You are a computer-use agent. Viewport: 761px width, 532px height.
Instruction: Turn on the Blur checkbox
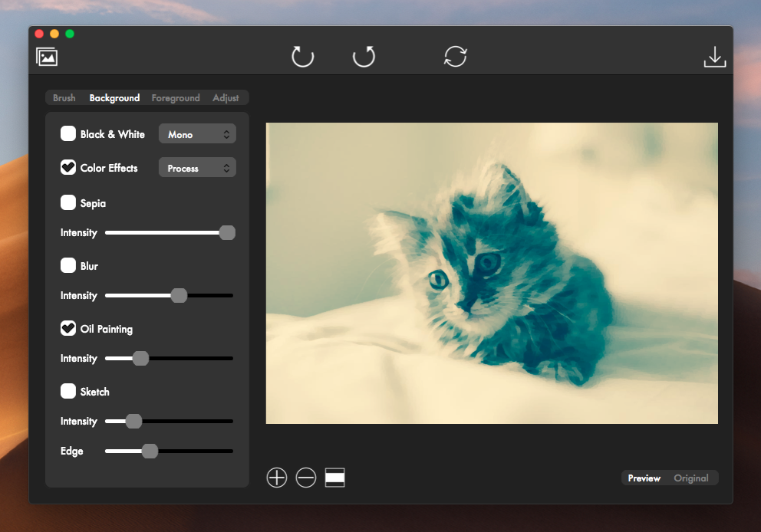click(68, 266)
